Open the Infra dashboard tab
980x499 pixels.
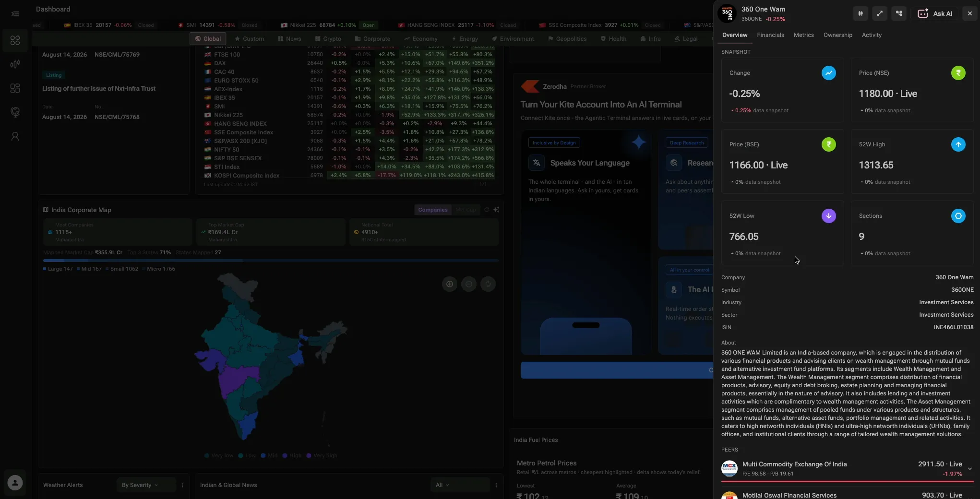(650, 39)
